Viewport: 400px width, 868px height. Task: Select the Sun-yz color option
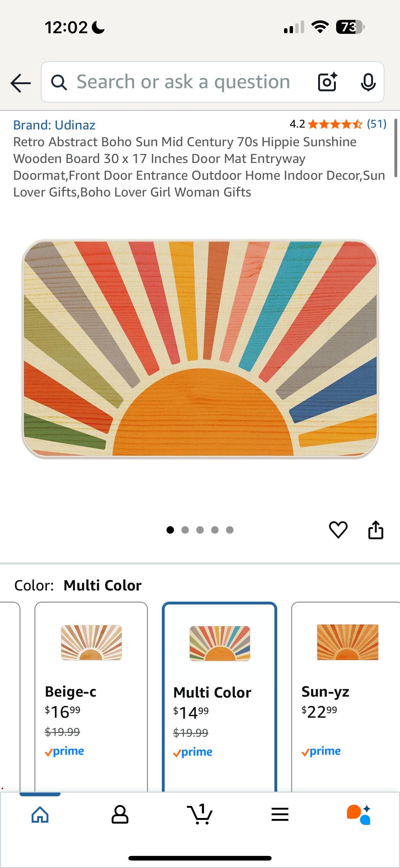[x=345, y=696]
